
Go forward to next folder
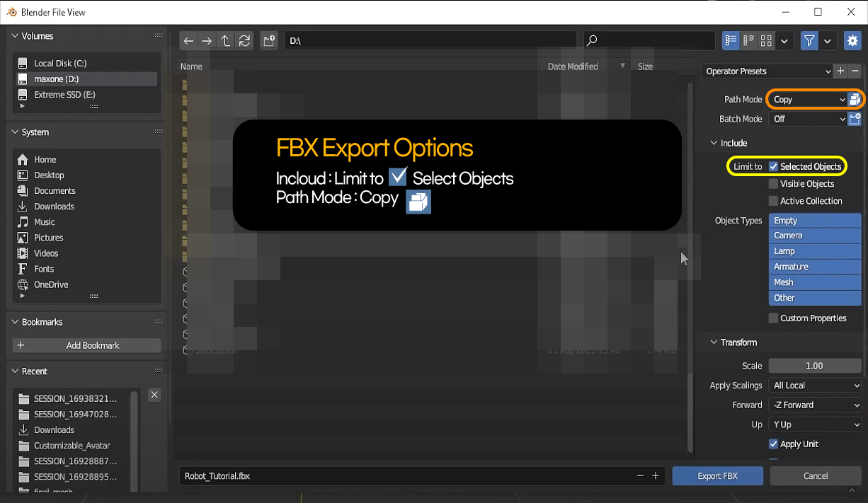[x=207, y=41]
